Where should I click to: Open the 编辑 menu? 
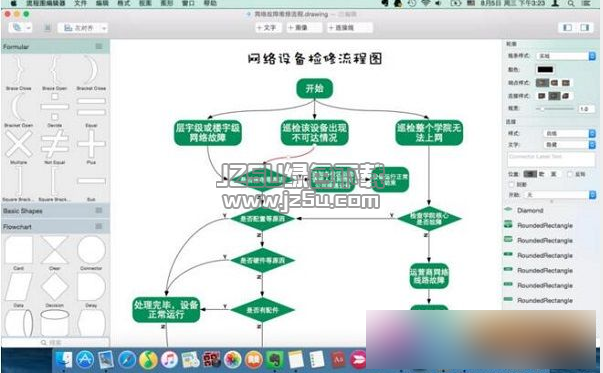coord(102,3)
